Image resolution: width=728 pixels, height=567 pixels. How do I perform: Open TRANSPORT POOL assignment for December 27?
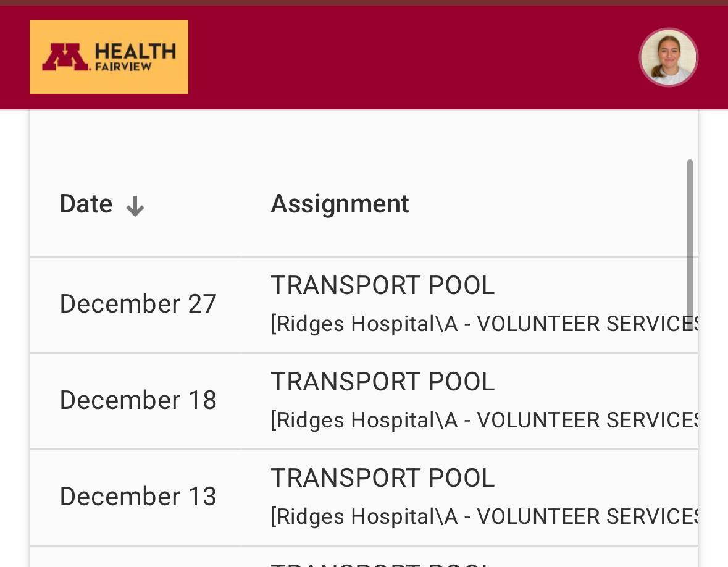pyautogui.click(x=383, y=285)
